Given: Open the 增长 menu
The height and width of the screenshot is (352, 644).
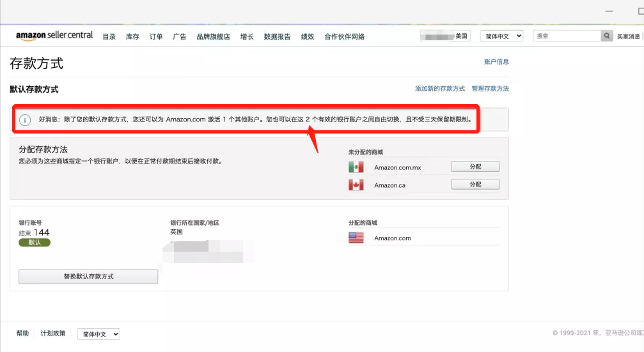Looking at the screenshot, I should (247, 36).
